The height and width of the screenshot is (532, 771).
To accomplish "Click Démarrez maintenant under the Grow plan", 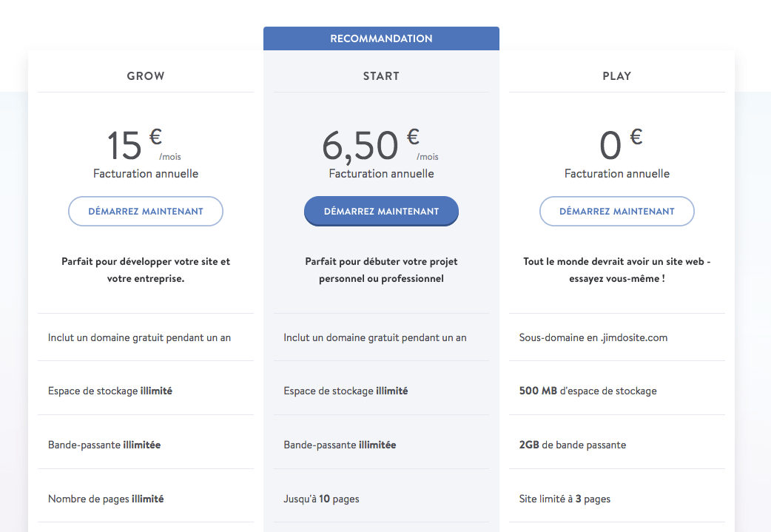I will pos(146,211).
